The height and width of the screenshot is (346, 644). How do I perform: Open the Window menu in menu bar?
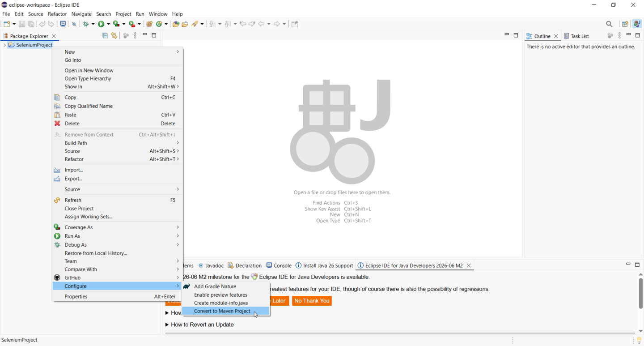click(x=158, y=14)
